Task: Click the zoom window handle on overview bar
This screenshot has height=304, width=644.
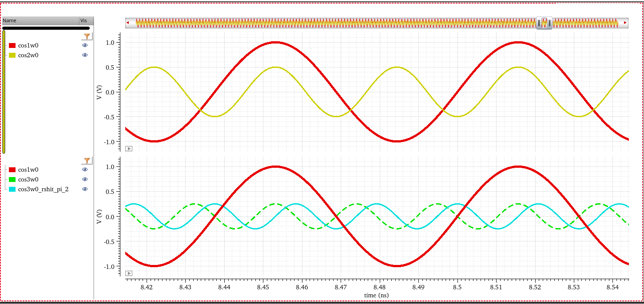Action: coord(544,23)
